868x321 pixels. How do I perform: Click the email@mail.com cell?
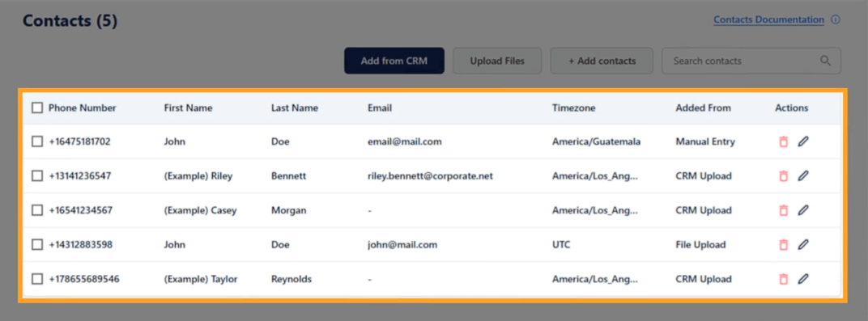[x=405, y=141]
